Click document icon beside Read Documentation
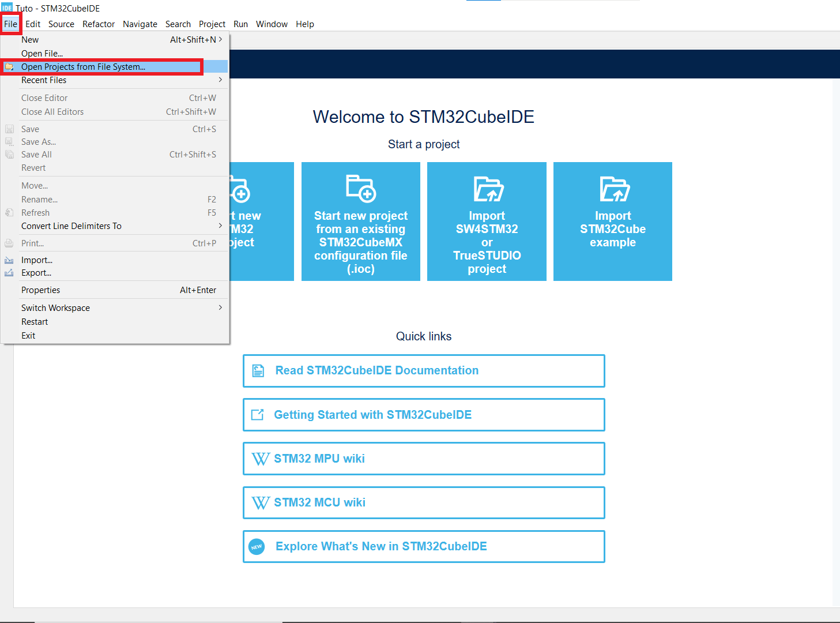The width and height of the screenshot is (840, 623). [x=258, y=371]
